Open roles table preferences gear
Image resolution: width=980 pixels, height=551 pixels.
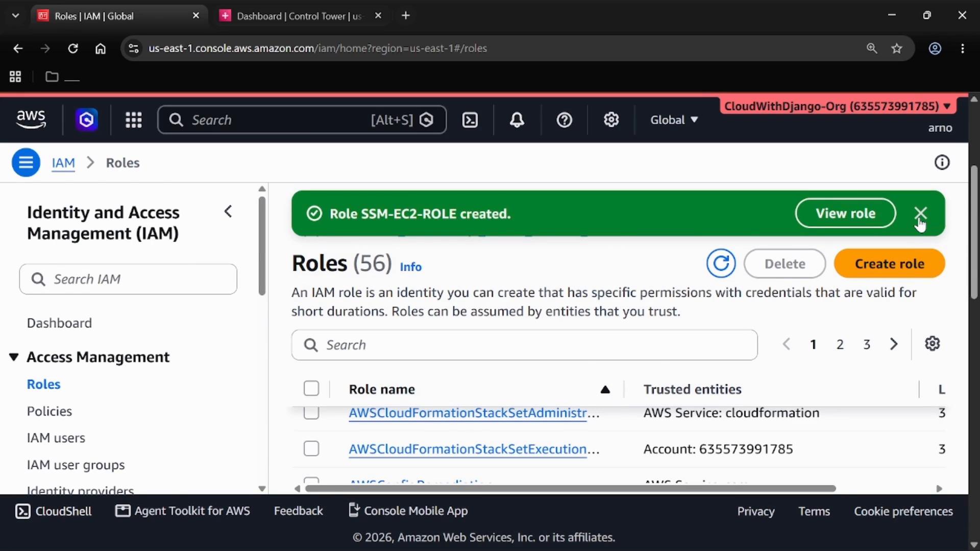point(932,344)
